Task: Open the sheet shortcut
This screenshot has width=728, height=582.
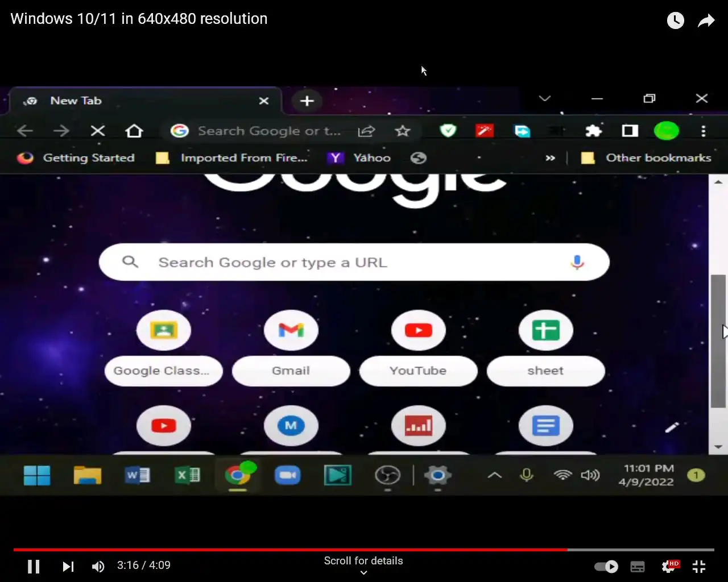Action: (x=546, y=348)
